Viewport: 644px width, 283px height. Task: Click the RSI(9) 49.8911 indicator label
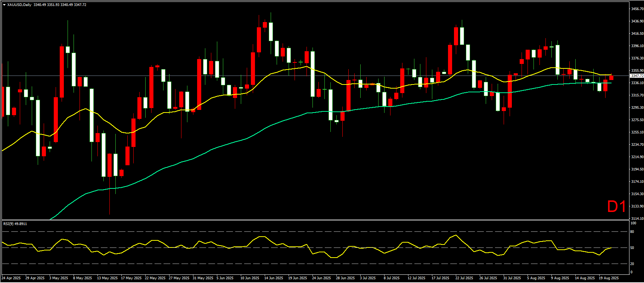(x=15, y=224)
